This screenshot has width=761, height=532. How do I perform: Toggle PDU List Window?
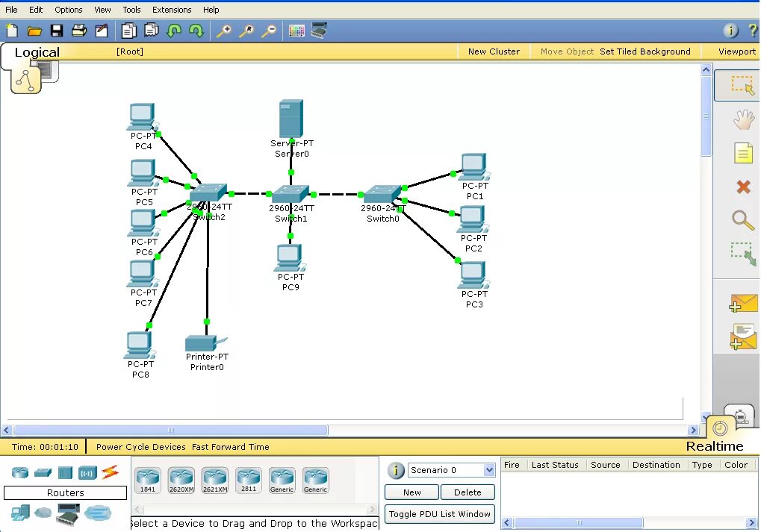pyautogui.click(x=440, y=514)
